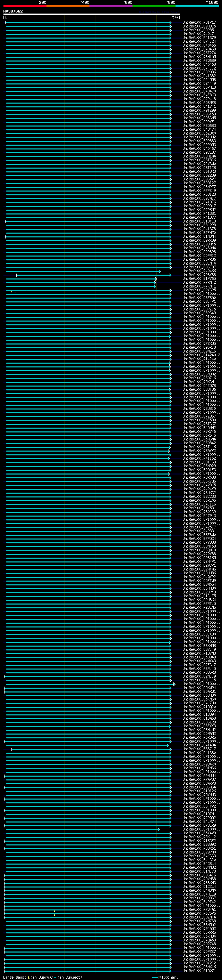Viewport: 222px width, 980px height.
Task: Choose hit UniRef100_Q40469
Action: coord(199,49)
